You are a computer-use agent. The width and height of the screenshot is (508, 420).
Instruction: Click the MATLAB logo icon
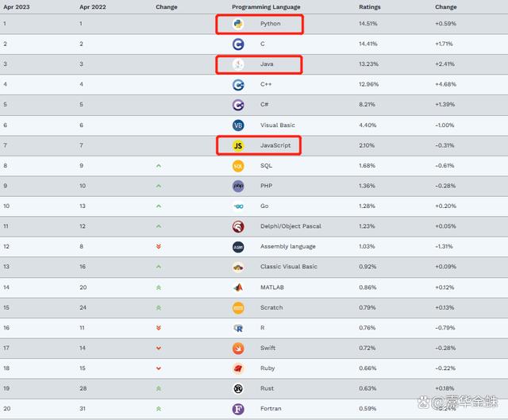[238, 287]
